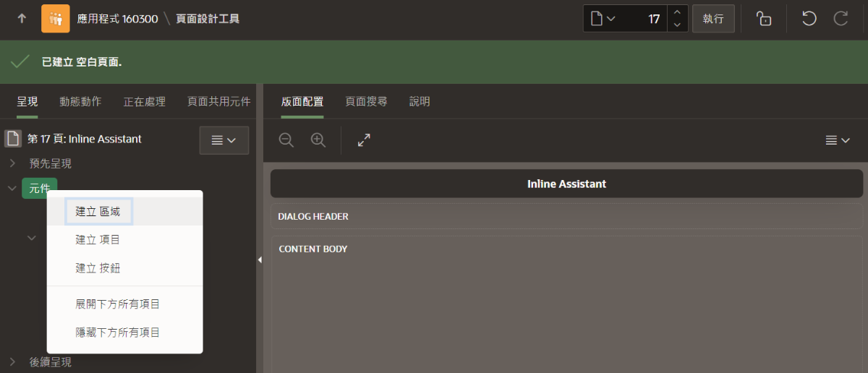Switch to the 正在處理 tab
The width and height of the screenshot is (868, 373).
coord(145,102)
